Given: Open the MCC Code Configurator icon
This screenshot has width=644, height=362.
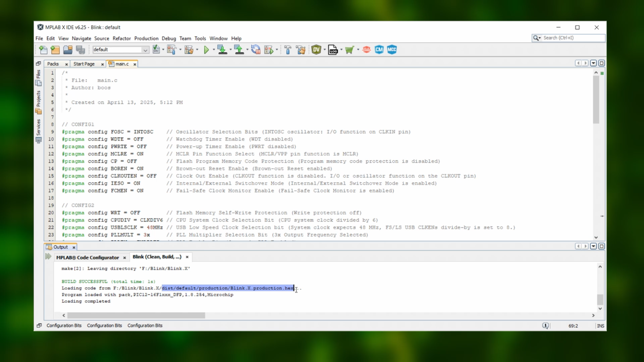Looking at the screenshot, I should [x=392, y=50].
